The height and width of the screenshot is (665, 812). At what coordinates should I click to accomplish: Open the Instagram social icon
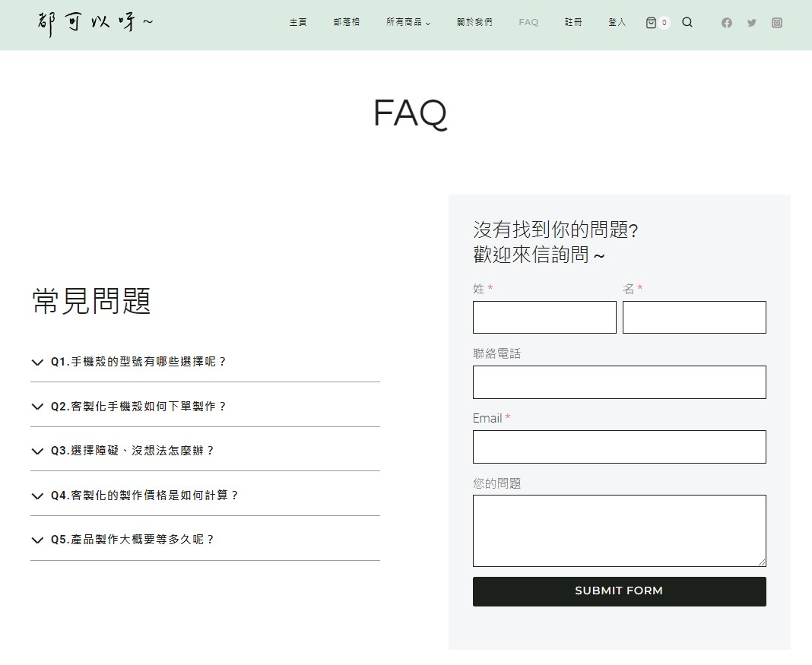point(777,23)
